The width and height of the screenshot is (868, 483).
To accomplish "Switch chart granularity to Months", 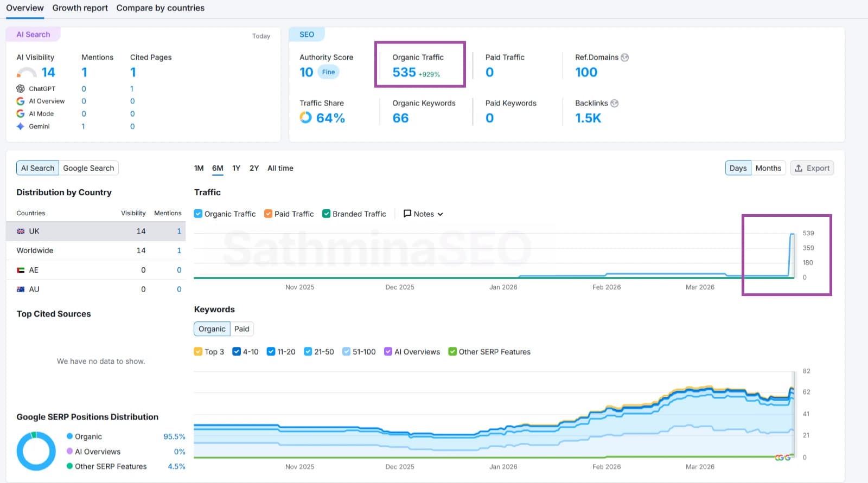I will pyautogui.click(x=768, y=168).
